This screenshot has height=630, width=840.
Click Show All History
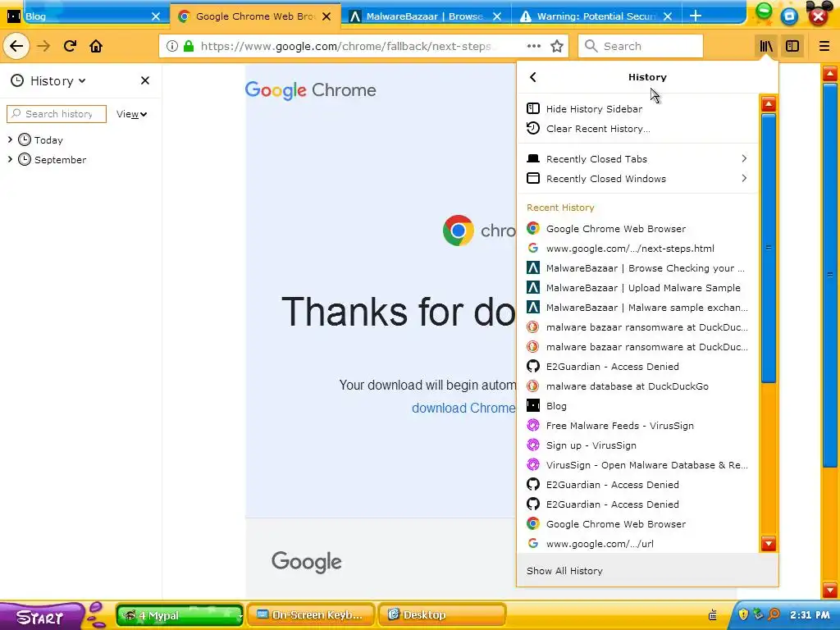(648, 571)
